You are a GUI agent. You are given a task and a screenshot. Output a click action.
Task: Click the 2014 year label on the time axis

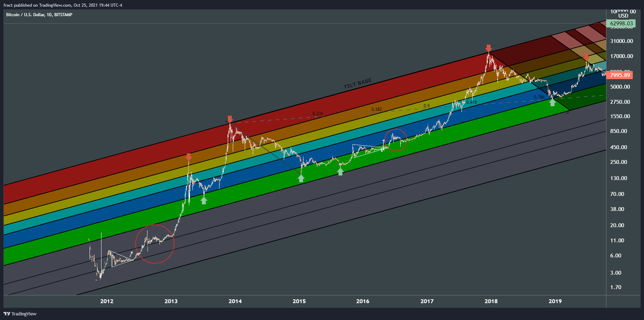pyautogui.click(x=235, y=301)
